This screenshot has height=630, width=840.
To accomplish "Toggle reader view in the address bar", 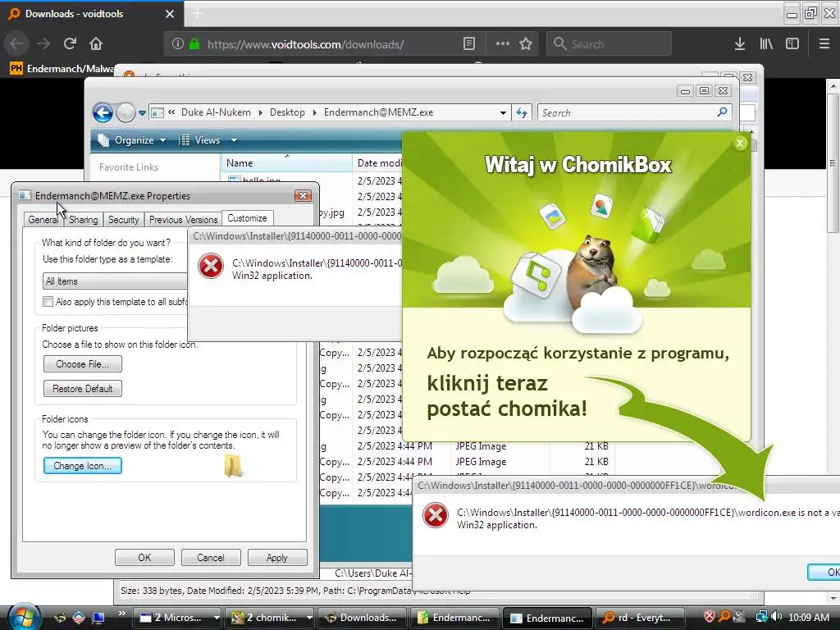I will (x=468, y=44).
